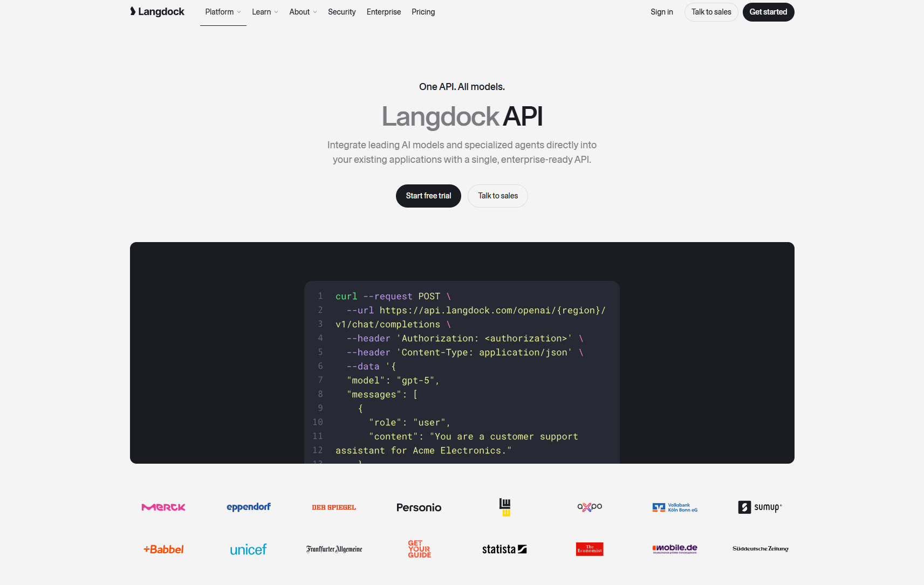The height and width of the screenshot is (585, 924).
Task: Click the Merck logo
Action: pos(163,507)
